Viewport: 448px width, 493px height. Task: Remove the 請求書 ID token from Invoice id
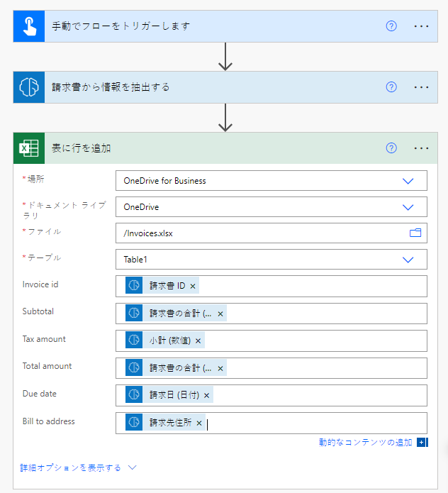pyautogui.click(x=193, y=287)
